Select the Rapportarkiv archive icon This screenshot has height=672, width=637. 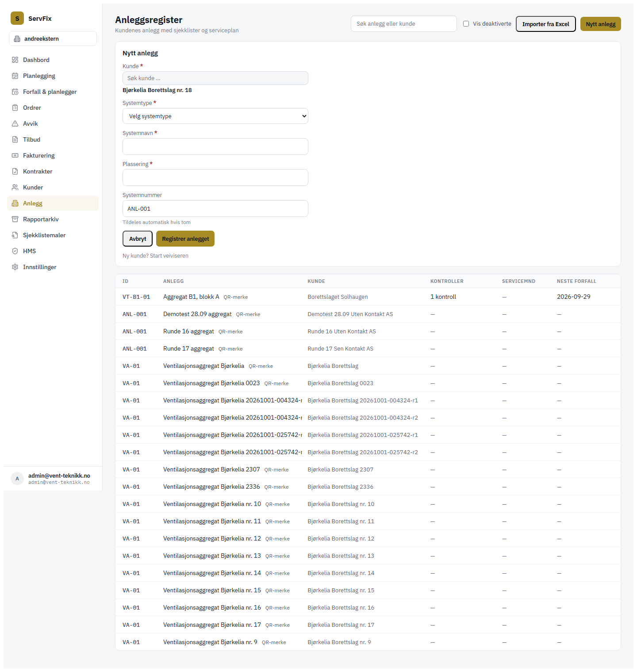[15, 219]
